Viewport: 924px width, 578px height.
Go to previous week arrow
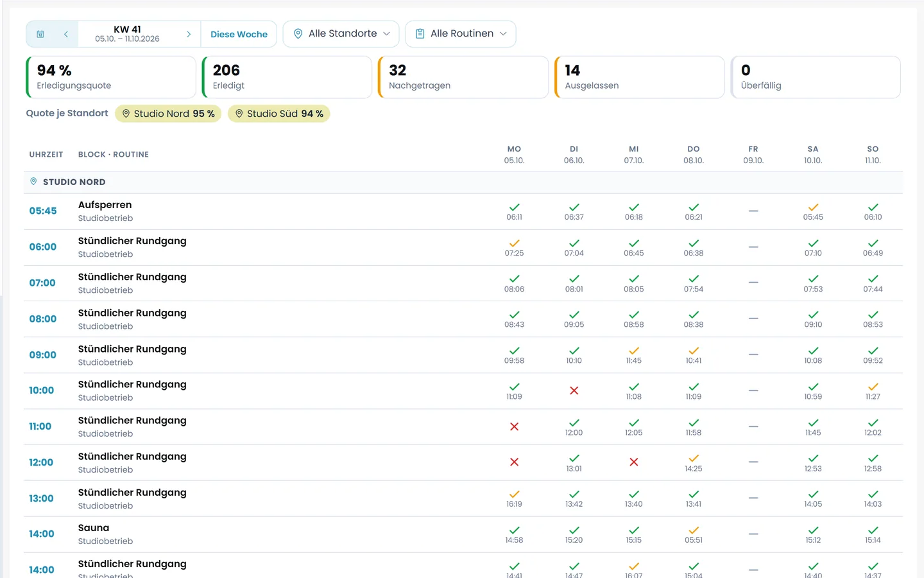click(x=65, y=34)
